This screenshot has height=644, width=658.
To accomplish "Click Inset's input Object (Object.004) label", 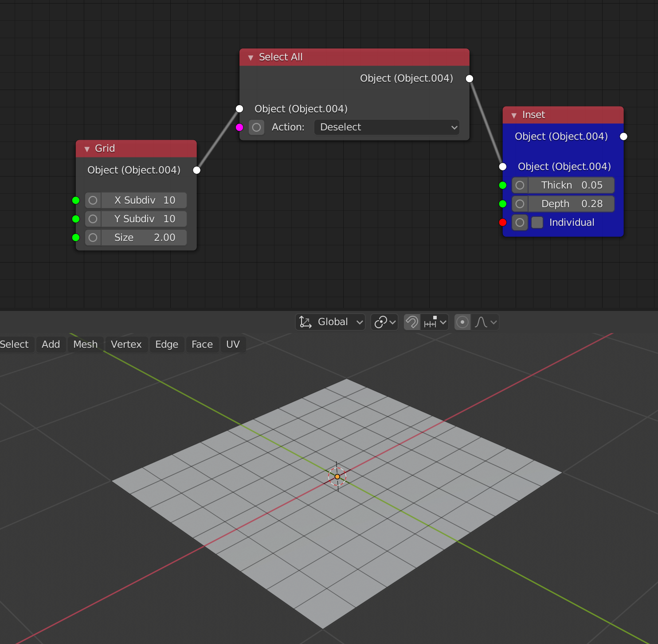I will point(564,167).
